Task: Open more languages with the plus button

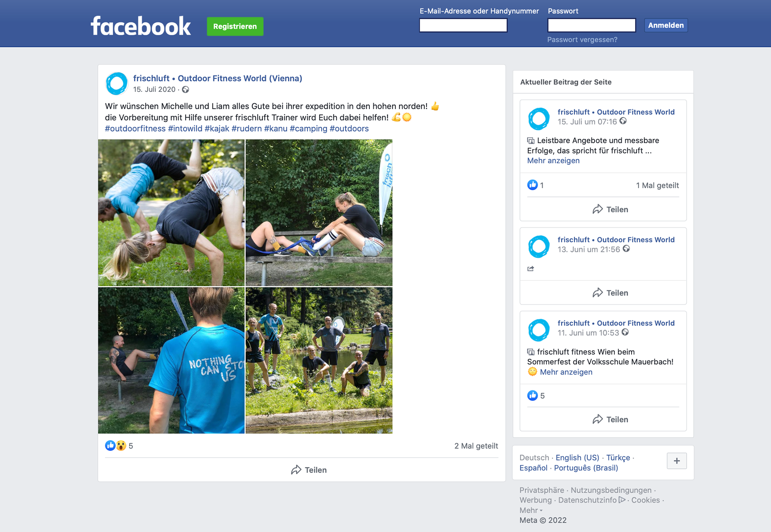Action: [677, 461]
